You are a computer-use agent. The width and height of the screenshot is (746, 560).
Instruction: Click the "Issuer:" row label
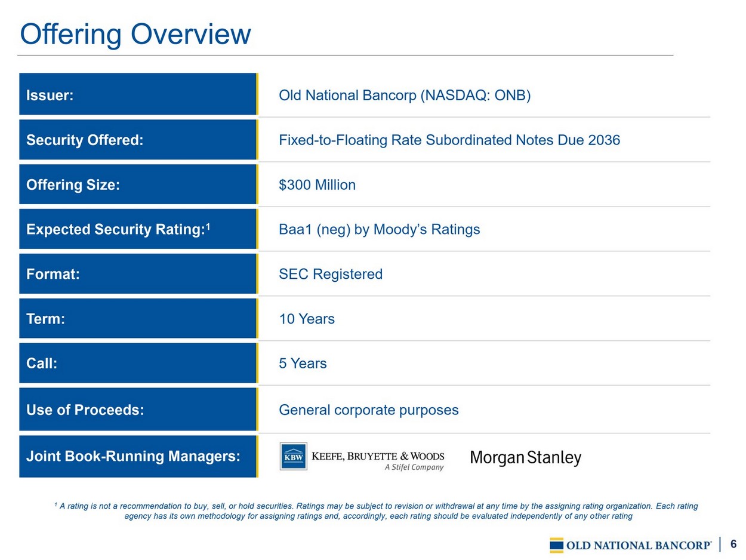50,96
